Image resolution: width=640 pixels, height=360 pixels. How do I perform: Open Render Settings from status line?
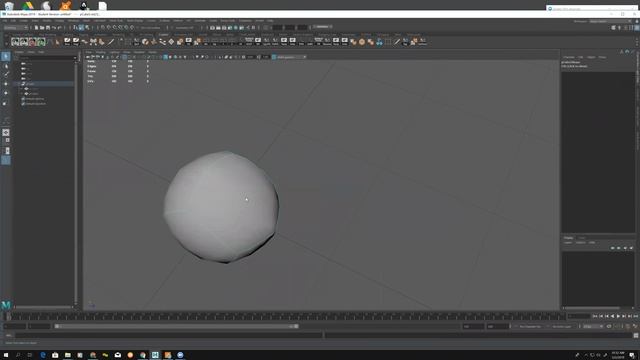pyautogui.click(x=230, y=28)
